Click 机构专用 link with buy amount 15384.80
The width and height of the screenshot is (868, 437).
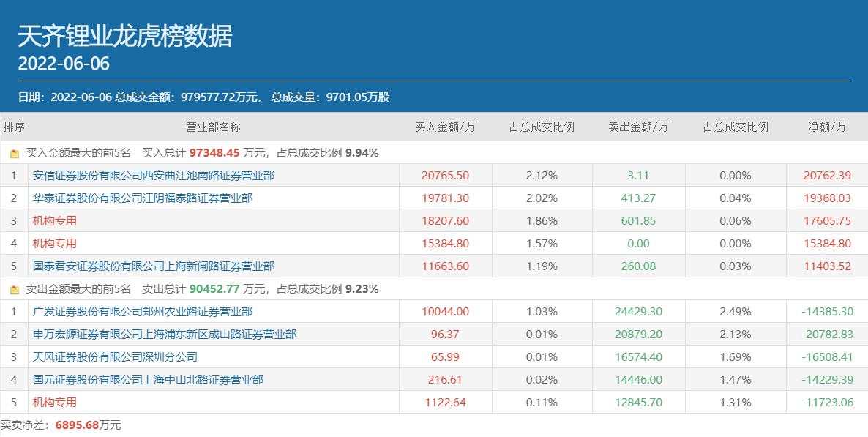pos(55,244)
